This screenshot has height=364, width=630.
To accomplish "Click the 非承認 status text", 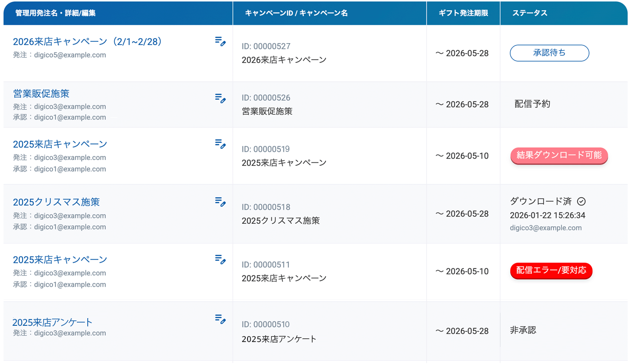I will tap(523, 330).
